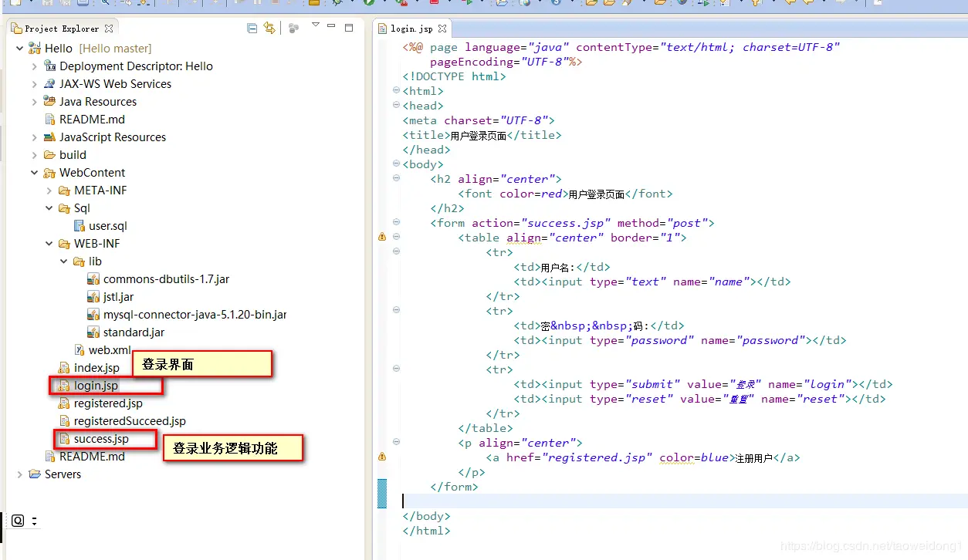Expand the build folder
968x560 pixels.
(x=34, y=155)
